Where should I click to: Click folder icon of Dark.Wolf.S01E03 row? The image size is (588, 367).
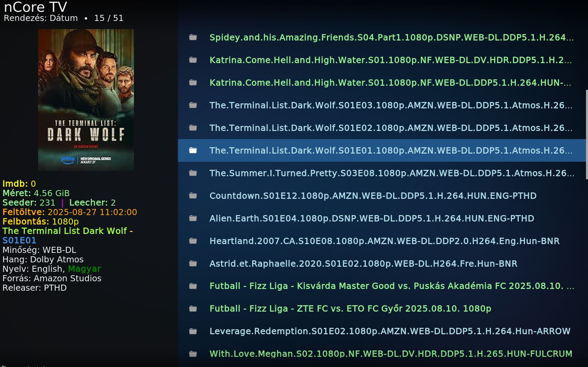pos(193,105)
